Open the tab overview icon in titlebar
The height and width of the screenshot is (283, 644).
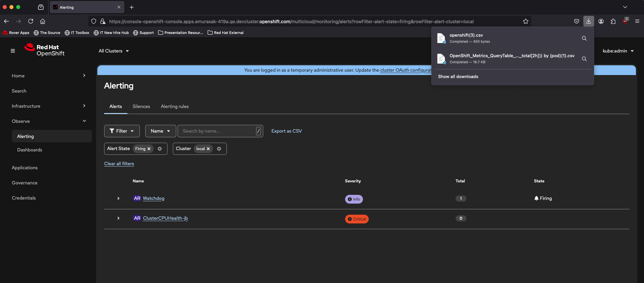pos(41,7)
